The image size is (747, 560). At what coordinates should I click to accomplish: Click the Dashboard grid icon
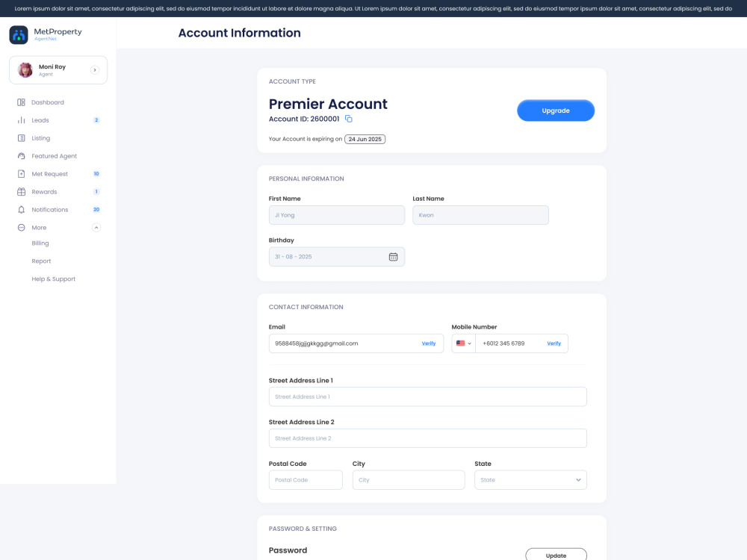click(21, 102)
